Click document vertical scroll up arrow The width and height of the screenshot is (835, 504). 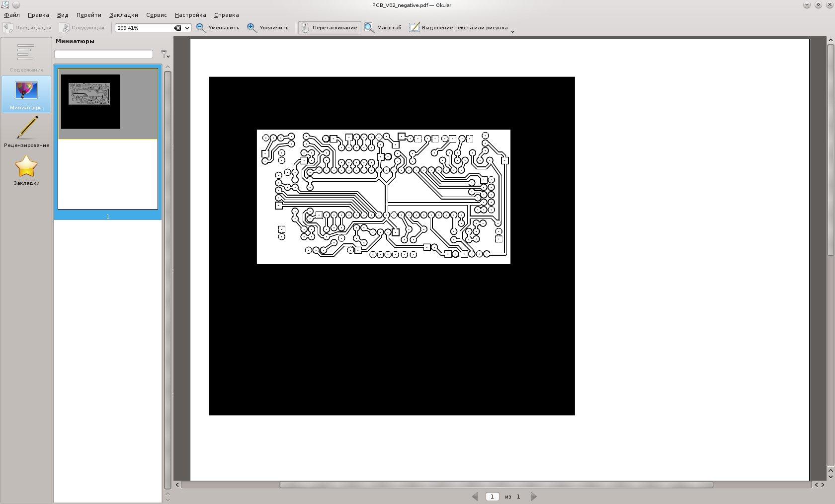coord(830,40)
